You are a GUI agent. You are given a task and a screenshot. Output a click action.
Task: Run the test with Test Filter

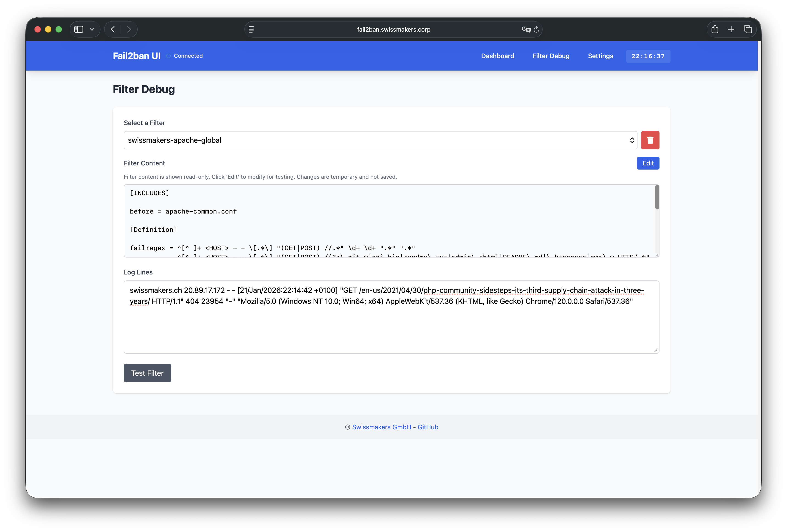(x=147, y=373)
